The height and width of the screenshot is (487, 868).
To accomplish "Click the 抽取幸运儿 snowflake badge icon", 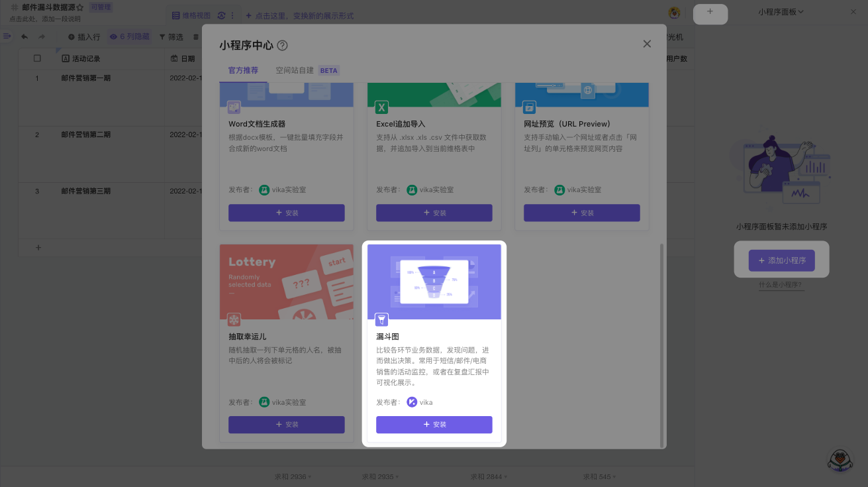I will point(234,320).
